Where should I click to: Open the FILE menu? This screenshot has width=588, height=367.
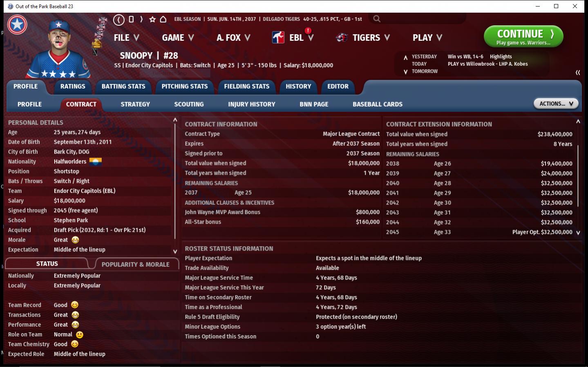pyautogui.click(x=127, y=38)
